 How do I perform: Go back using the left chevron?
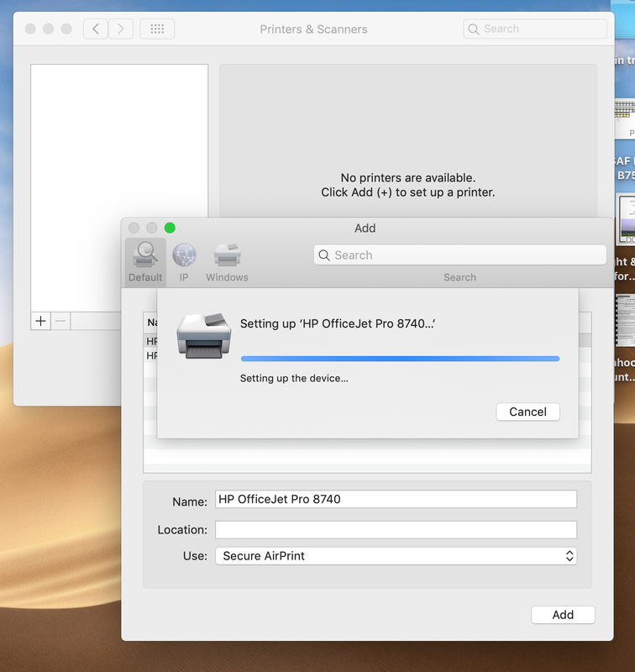(96, 29)
